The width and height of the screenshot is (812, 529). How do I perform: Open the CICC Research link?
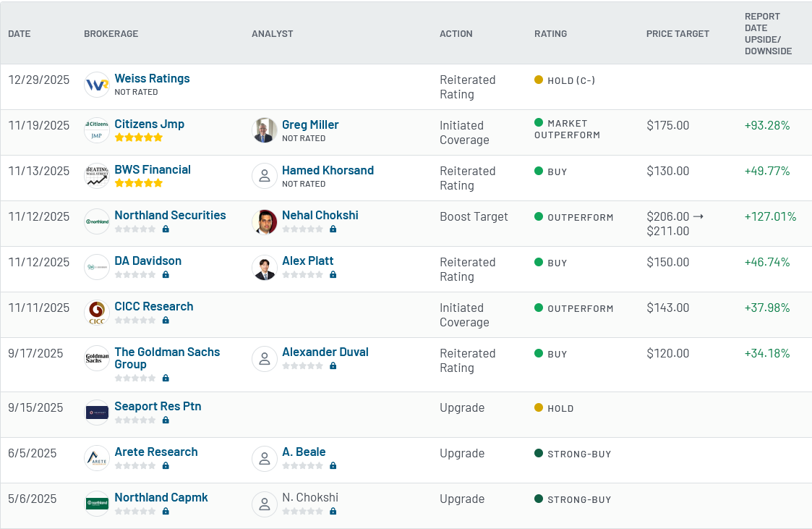[154, 306]
